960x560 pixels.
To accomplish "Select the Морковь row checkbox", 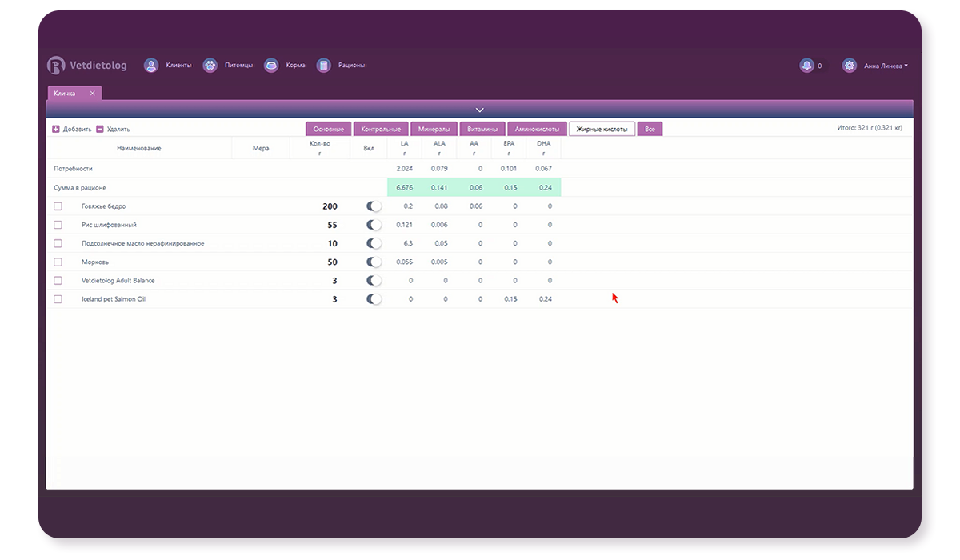I will point(58,262).
